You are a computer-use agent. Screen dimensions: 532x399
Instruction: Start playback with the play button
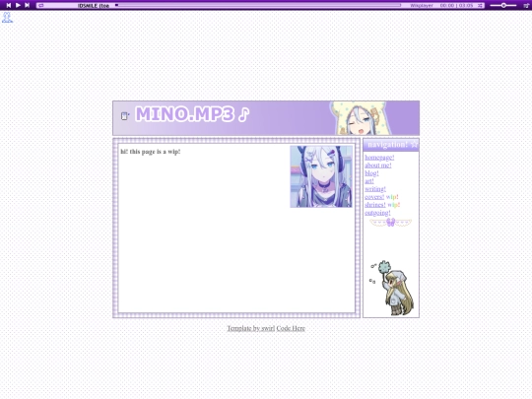(18, 5)
